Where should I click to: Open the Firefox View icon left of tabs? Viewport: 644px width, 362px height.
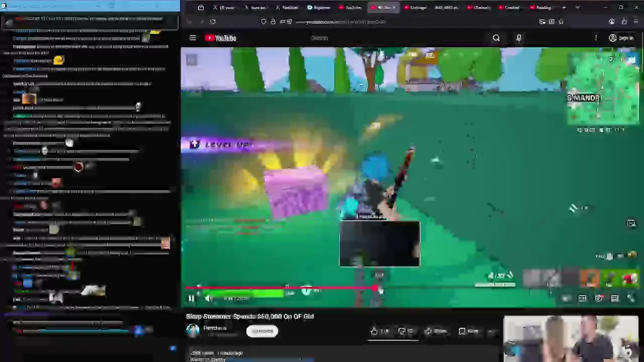201,8
